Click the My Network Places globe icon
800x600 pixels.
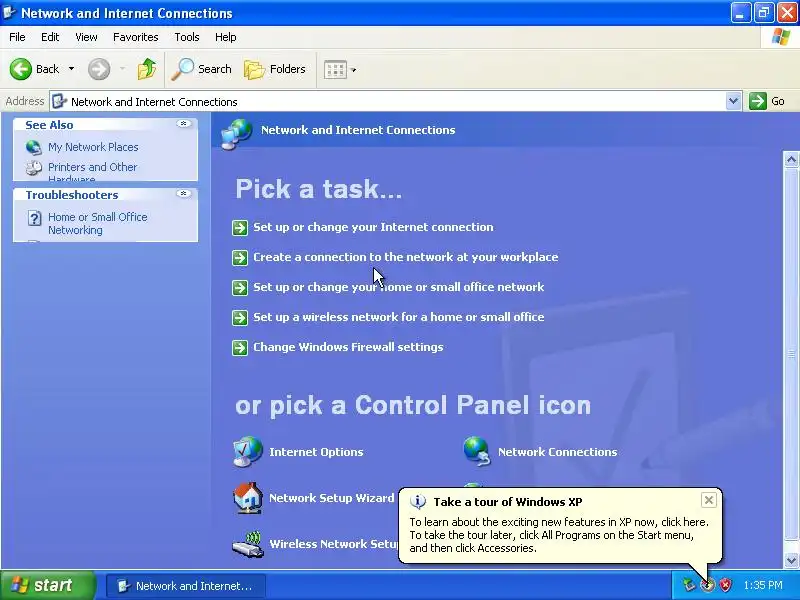[34, 147]
